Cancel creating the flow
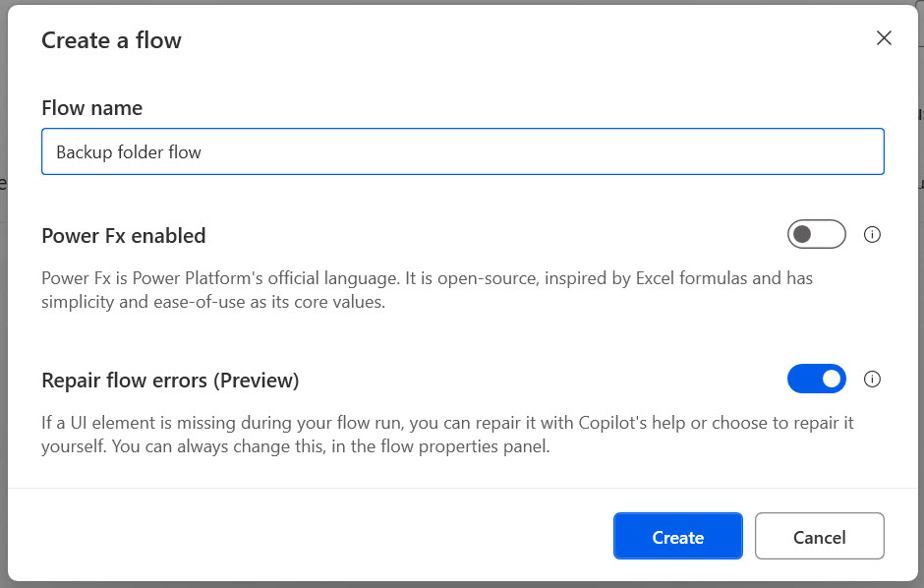Image resolution: width=924 pixels, height=588 pixels. tap(819, 536)
